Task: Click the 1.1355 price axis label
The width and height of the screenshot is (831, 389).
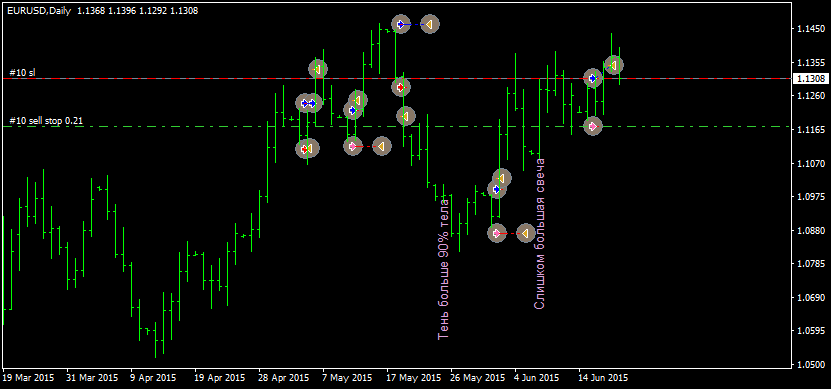Action: click(810, 63)
